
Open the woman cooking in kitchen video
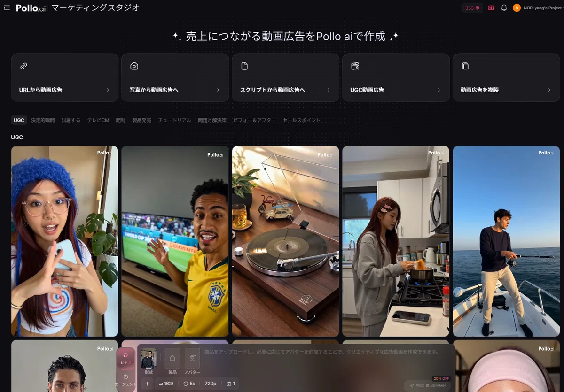click(396, 241)
